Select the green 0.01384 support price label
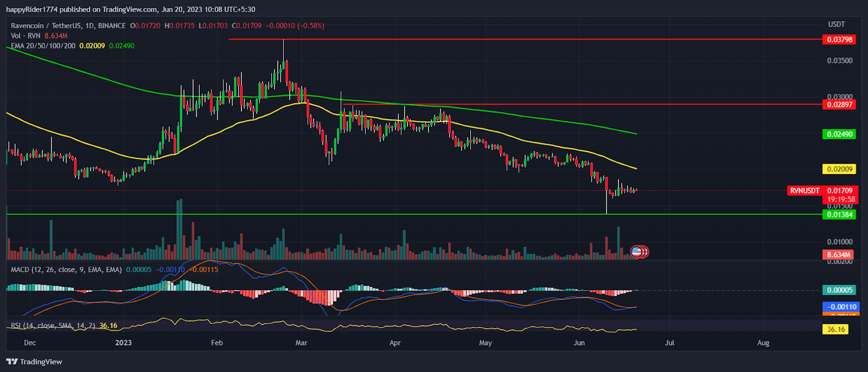The image size is (868, 372). [839, 215]
